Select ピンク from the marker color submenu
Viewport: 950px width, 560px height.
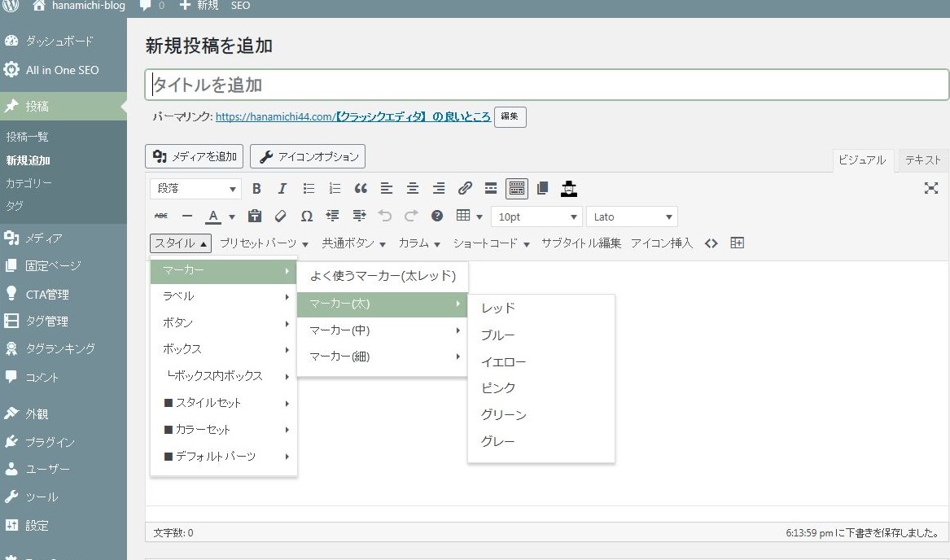(498, 388)
